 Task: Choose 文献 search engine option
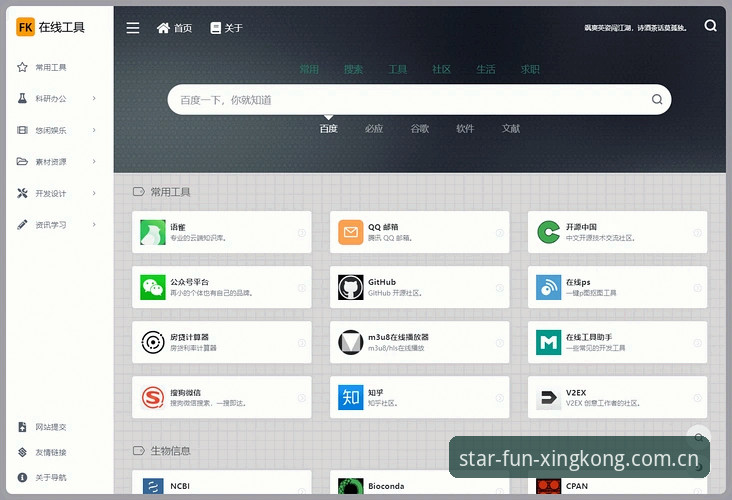(x=511, y=128)
